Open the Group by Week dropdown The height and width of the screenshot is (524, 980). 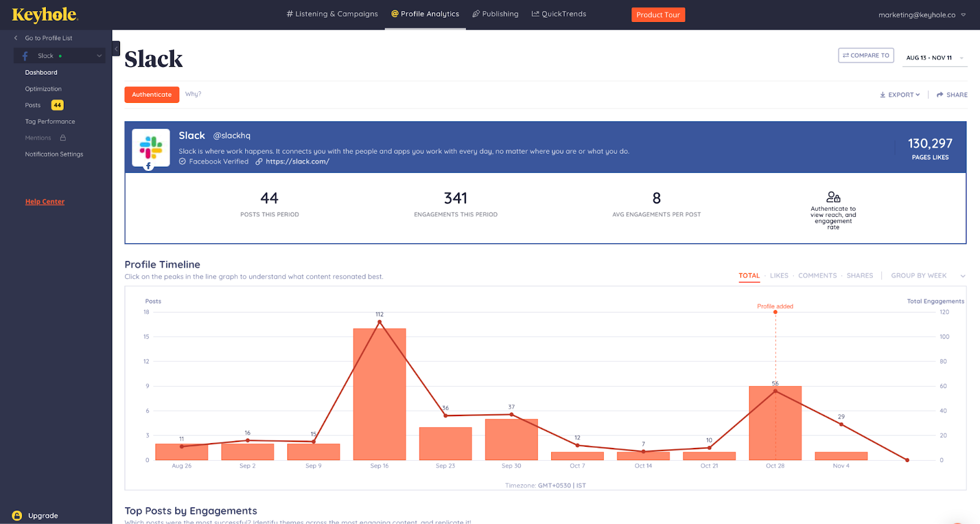(x=928, y=276)
